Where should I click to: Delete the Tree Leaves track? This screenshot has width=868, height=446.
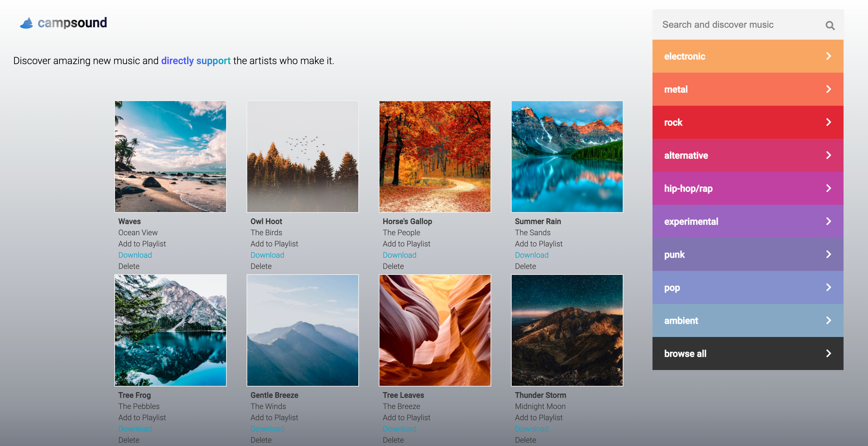(x=393, y=440)
